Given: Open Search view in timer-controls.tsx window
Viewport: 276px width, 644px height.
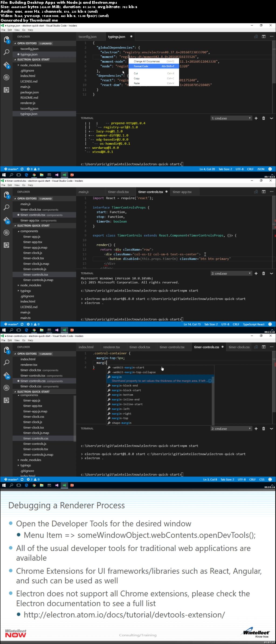Looking at the screenshot, I should click(x=6, y=207).
